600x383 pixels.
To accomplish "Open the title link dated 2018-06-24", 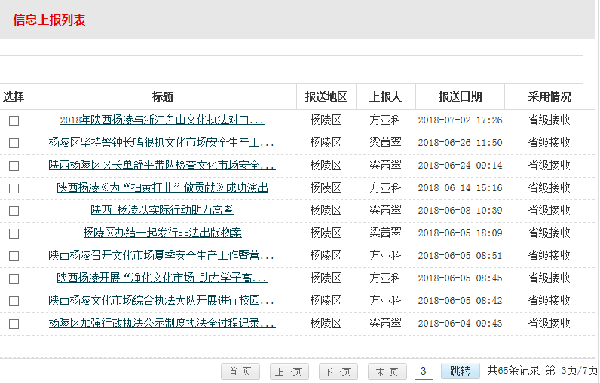I will click(x=162, y=165).
